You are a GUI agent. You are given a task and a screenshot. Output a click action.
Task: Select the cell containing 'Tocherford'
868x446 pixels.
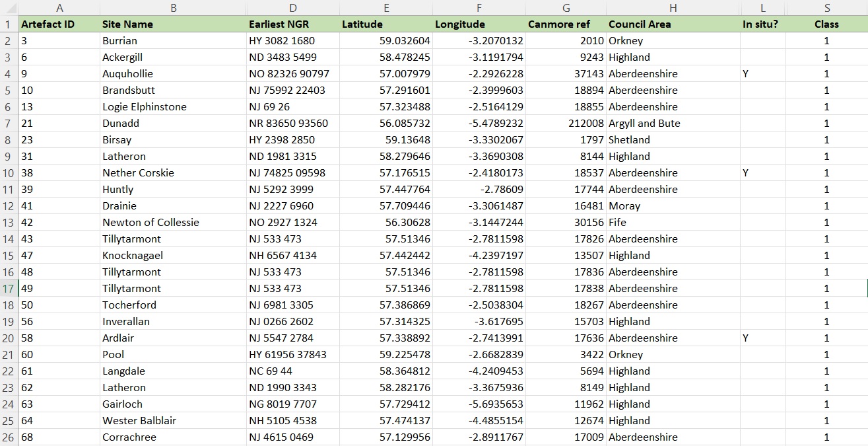point(173,305)
